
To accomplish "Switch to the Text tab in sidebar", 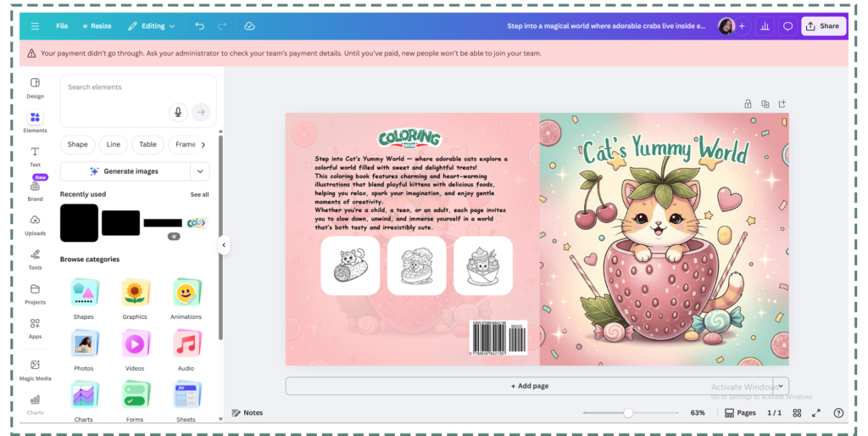I will point(35,156).
